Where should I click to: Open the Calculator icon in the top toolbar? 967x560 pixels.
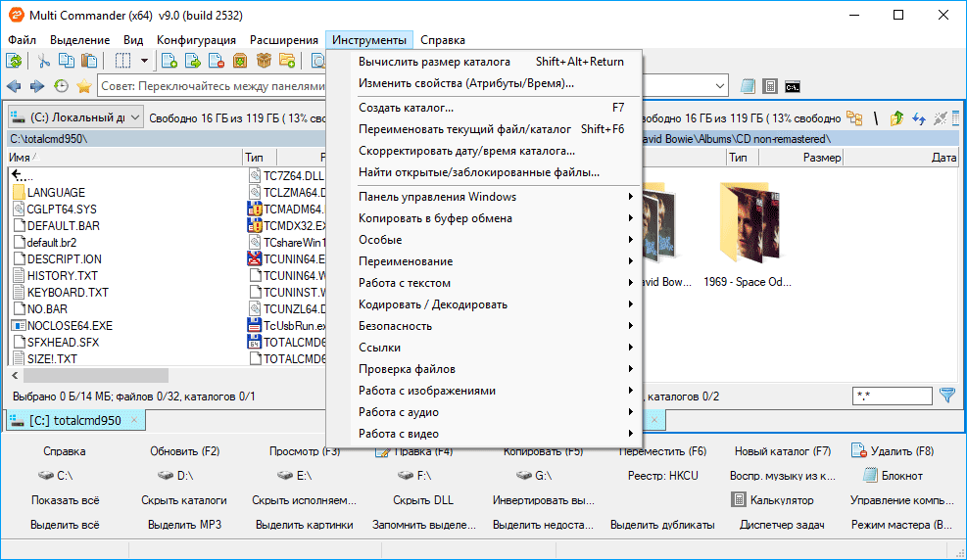click(770, 86)
